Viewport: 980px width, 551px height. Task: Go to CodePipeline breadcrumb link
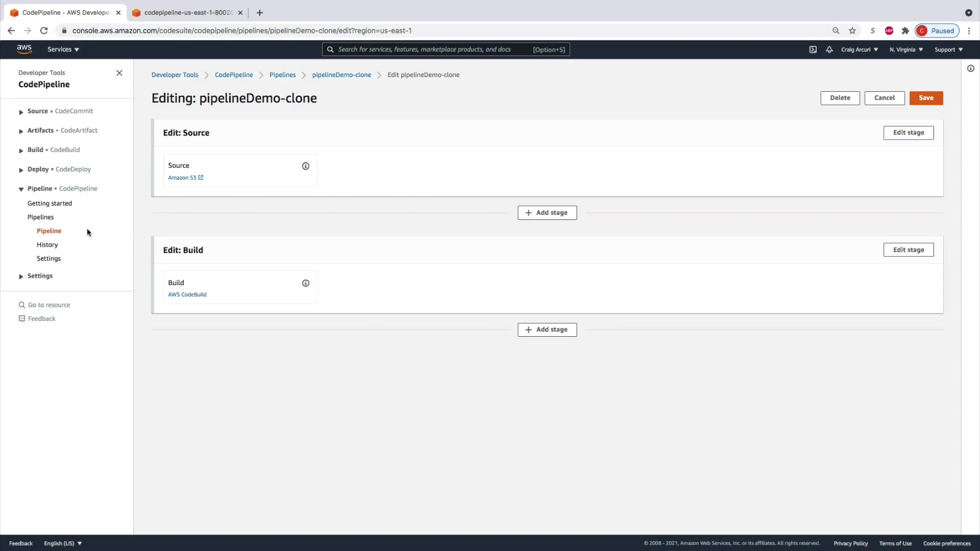(234, 75)
